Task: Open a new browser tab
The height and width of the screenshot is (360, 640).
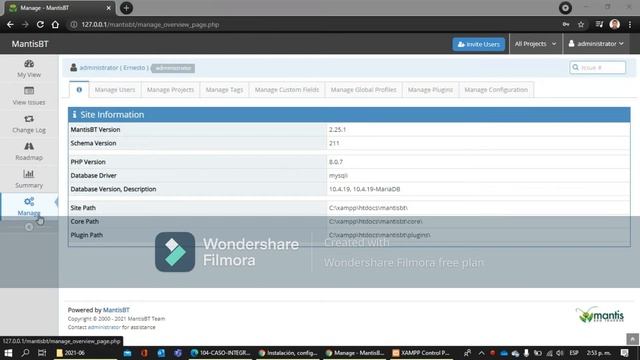Action: point(127,8)
